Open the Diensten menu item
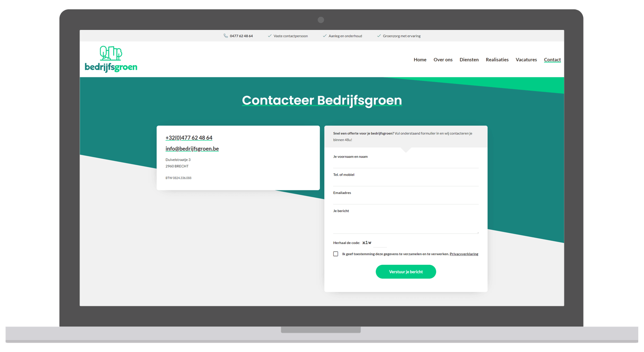 pyautogui.click(x=469, y=59)
